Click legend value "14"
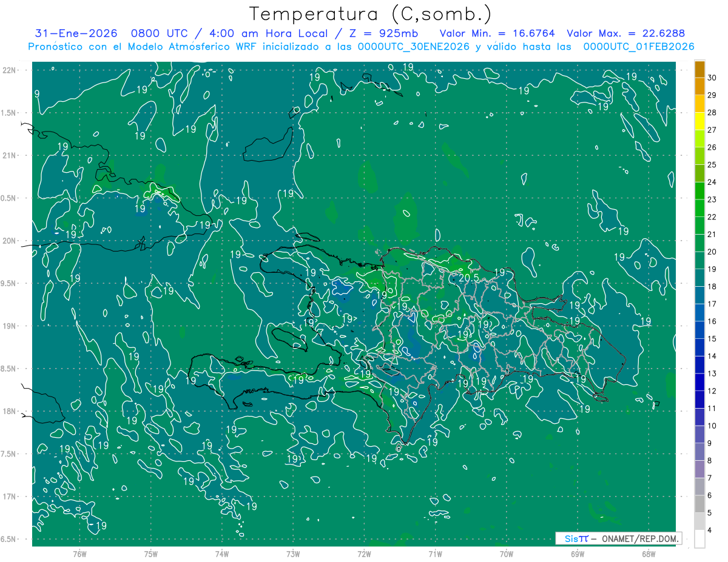The height and width of the screenshot is (562, 728). (712, 356)
